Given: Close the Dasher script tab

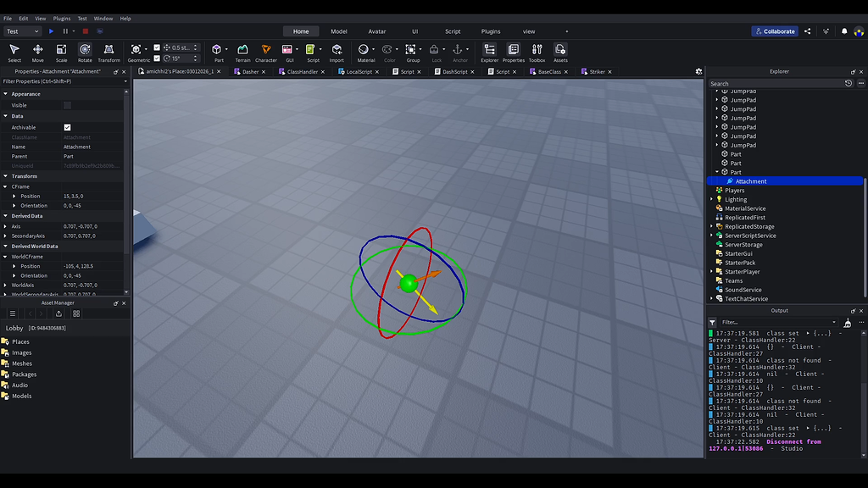Looking at the screenshot, I should tap(264, 72).
